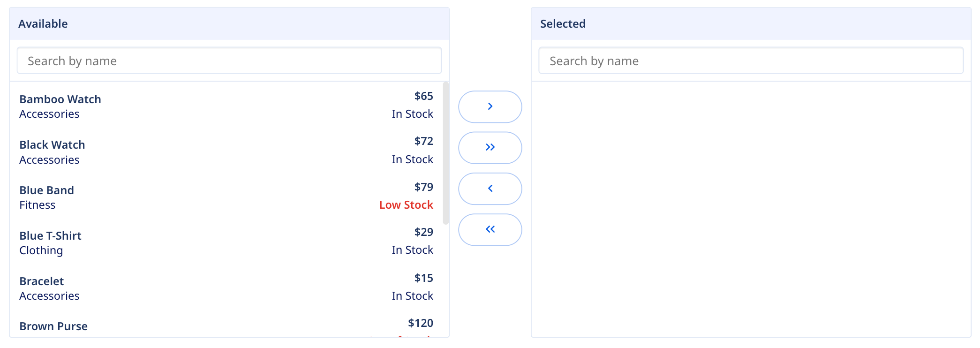This screenshot has height=348, width=980.
Task: Click the Available panel header
Action: 43,23
